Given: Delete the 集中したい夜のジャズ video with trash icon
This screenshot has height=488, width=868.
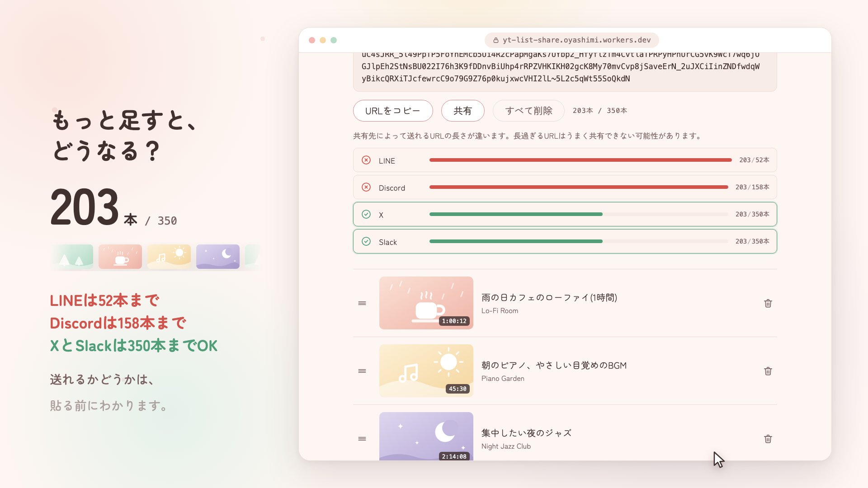Looking at the screenshot, I should [768, 439].
